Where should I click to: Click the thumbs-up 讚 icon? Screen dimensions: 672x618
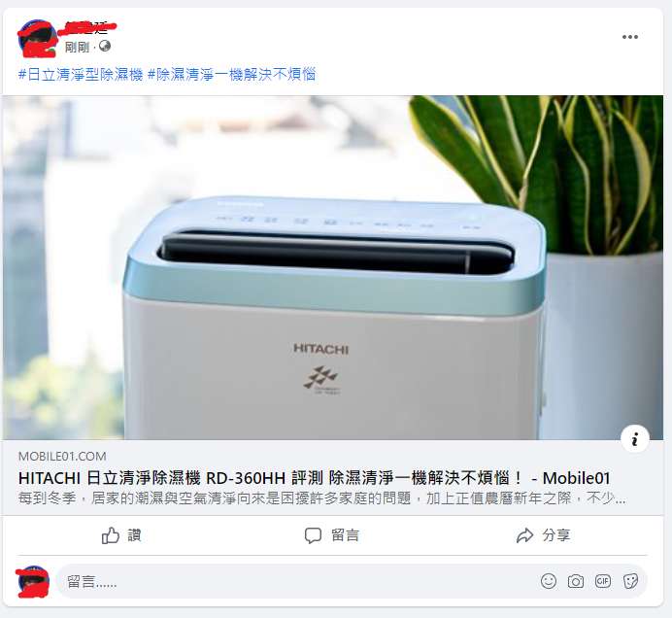111,535
